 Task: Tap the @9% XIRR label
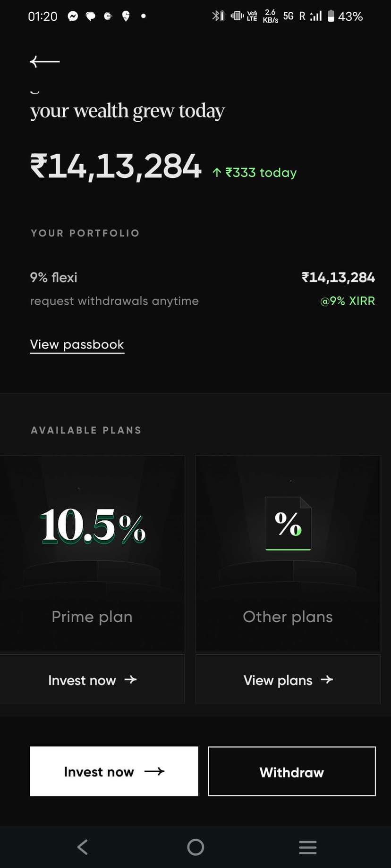348,301
